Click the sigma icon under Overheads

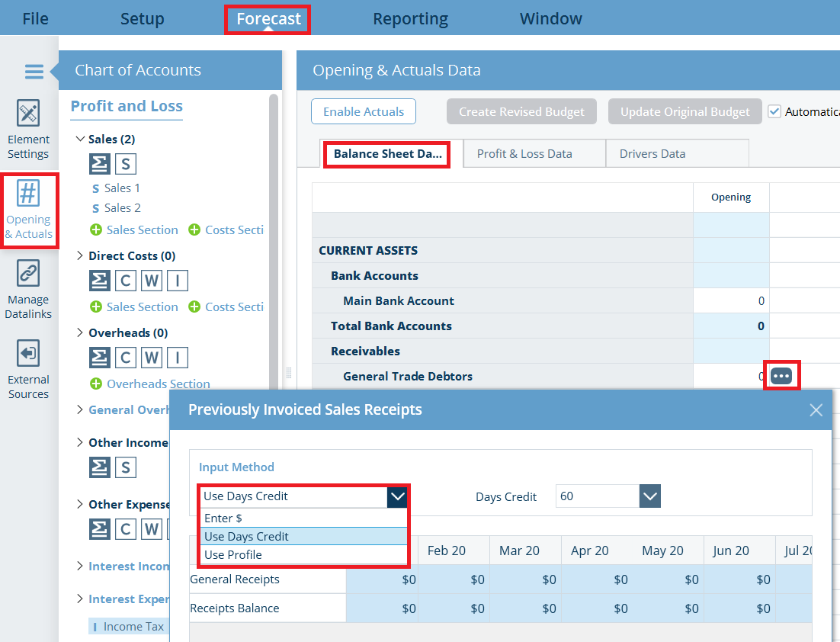99,358
